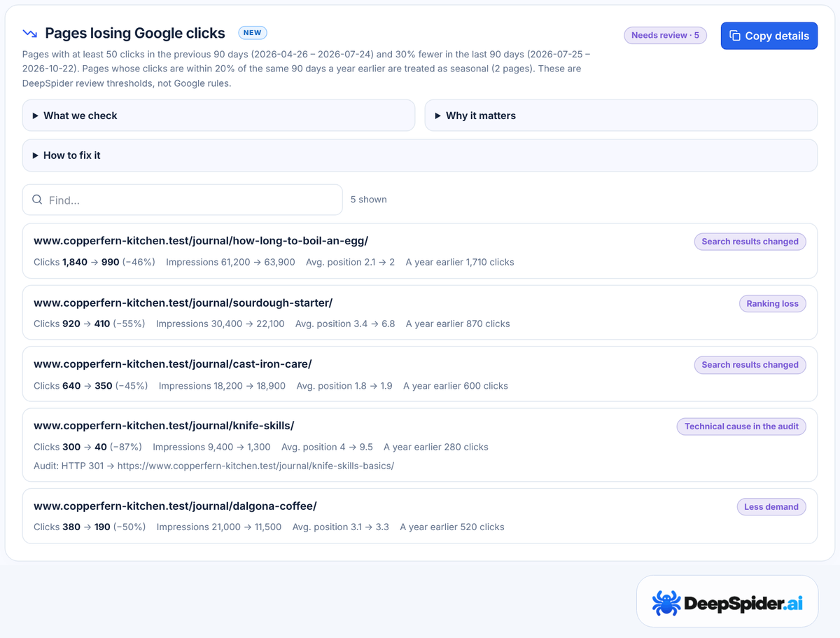Click the Clicks 640 → 350 (−45%) text

(91, 385)
